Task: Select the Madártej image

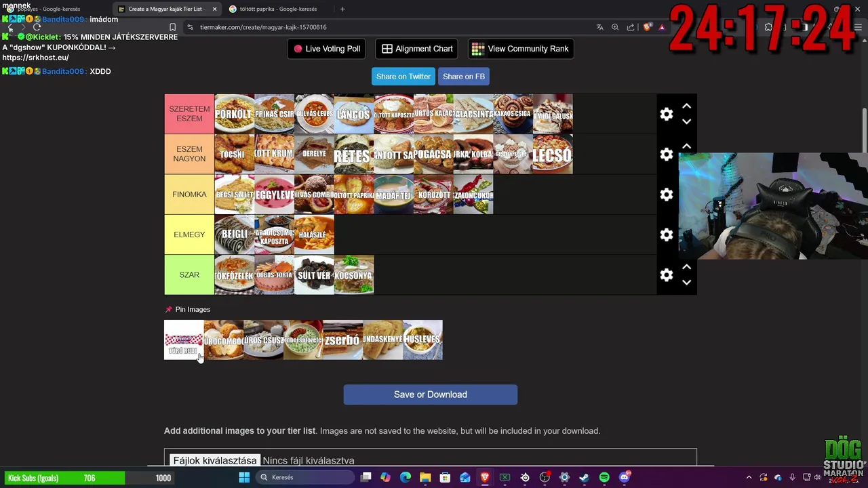Action: tap(393, 195)
